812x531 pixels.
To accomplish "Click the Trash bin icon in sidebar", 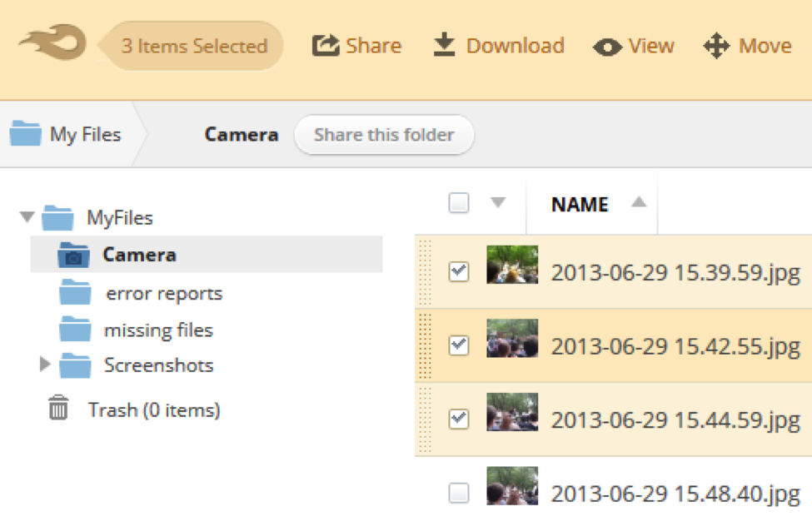I will [x=58, y=409].
